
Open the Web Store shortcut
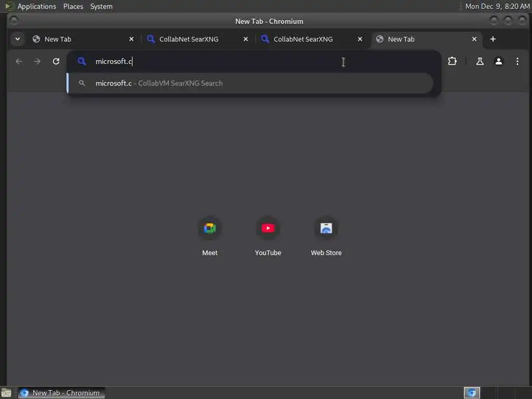pos(326,236)
